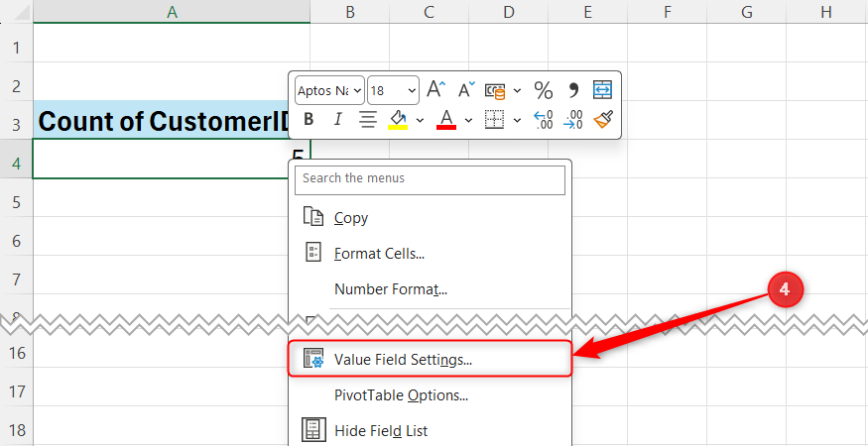868x446 pixels.
Task: Select column C header
Action: tap(429, 12)
